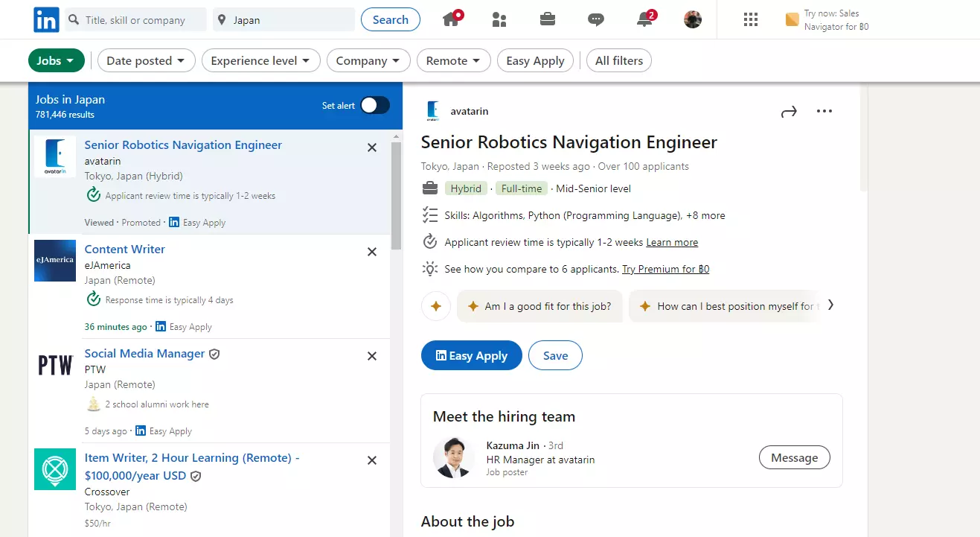980x537 pixels.
Task: Open All filters panel
Action: pyautogui.click(x=619, y=61)
